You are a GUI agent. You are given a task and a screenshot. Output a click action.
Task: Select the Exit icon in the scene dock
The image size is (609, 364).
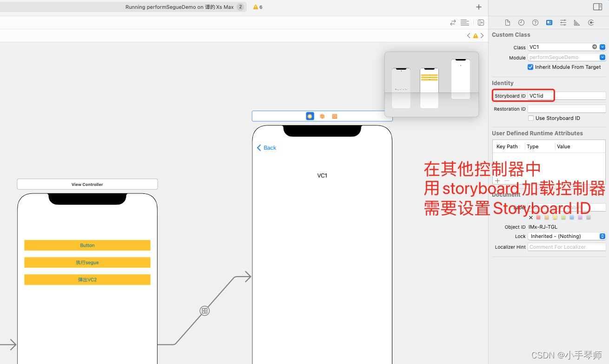tap(334, 116)
